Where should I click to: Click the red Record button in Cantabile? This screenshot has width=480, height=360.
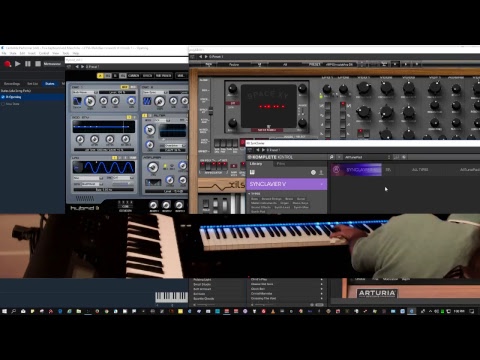7,64
